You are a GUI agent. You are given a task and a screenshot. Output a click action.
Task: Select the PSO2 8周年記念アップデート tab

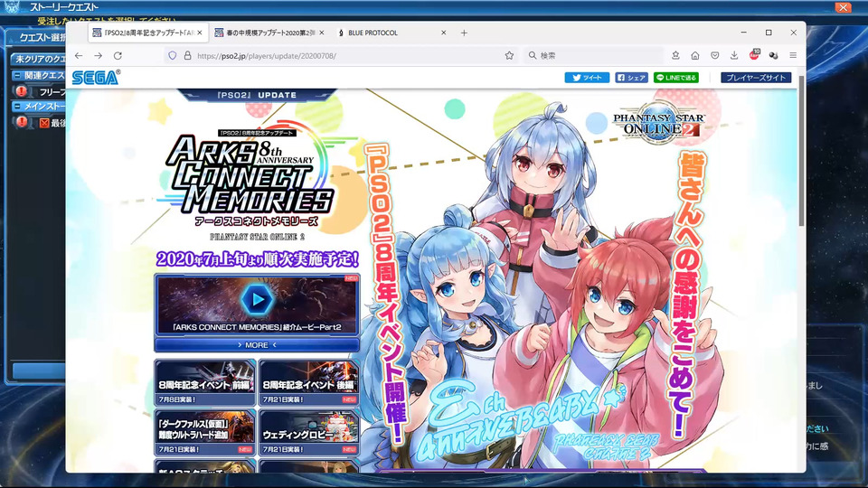[147, 33]
